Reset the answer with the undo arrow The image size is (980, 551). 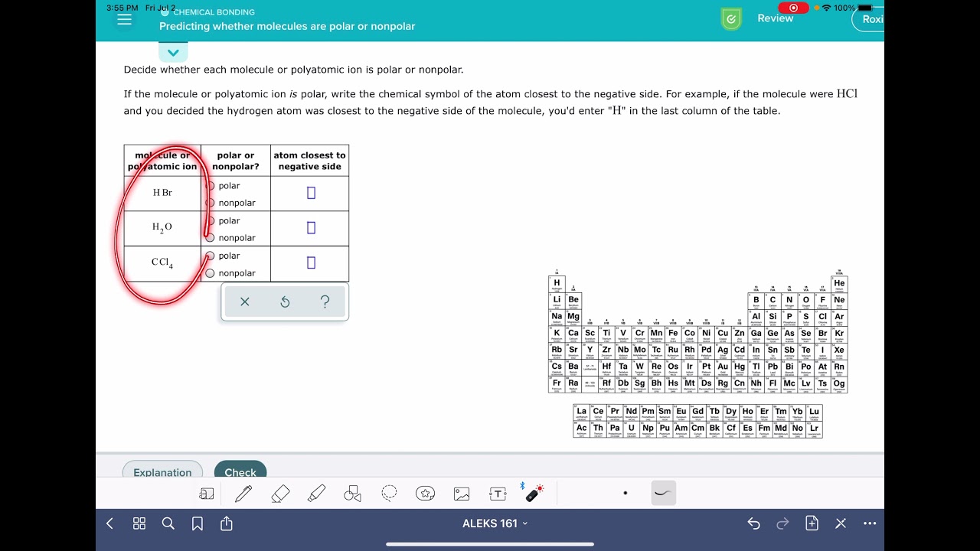285,302
